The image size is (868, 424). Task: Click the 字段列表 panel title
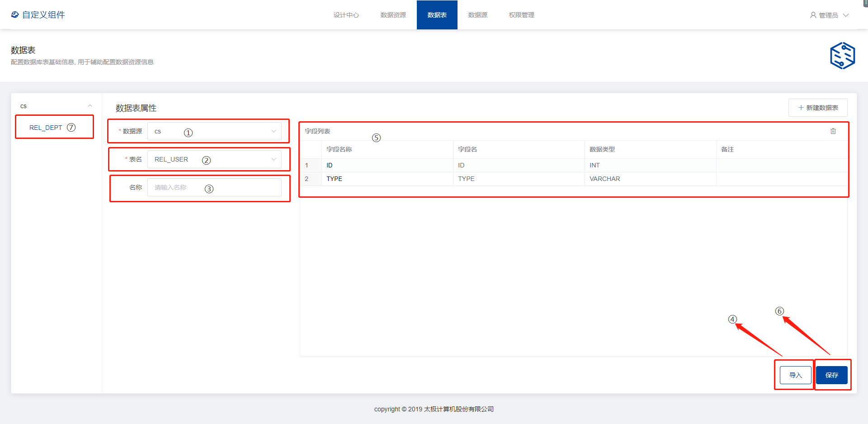tap(317, 131)
